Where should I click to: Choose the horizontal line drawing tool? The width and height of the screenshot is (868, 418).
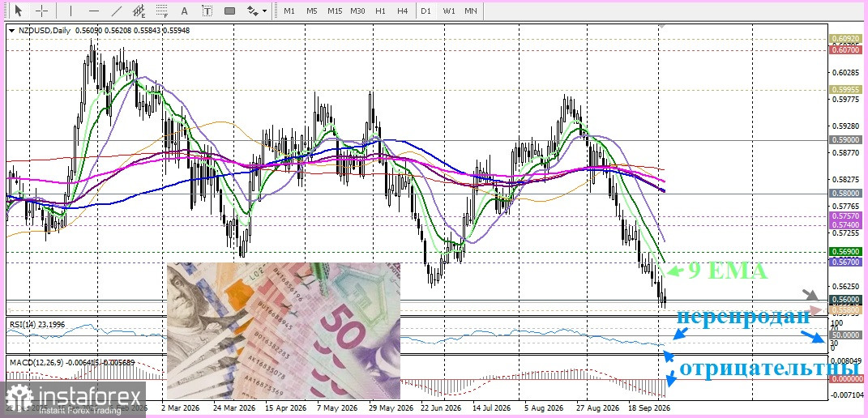[x=93, y=11]
